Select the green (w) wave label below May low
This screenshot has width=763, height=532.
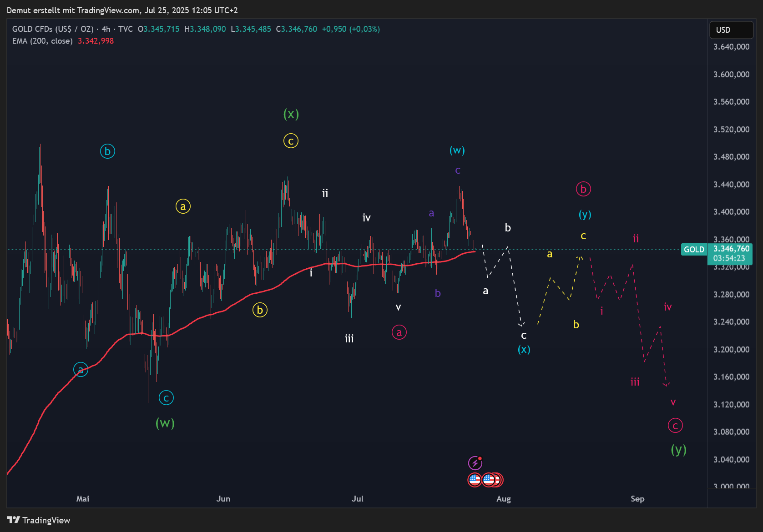(165, 423)
